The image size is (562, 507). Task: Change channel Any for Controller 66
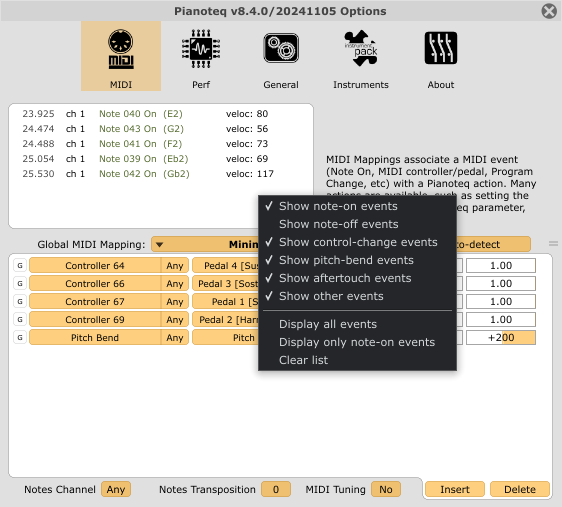(175, 283)
